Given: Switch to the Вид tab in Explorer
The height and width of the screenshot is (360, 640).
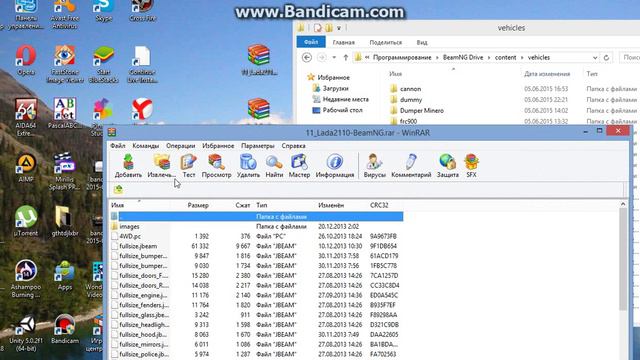Looking at the screenshot, I should pyautogui.click(x=422, y=42).
